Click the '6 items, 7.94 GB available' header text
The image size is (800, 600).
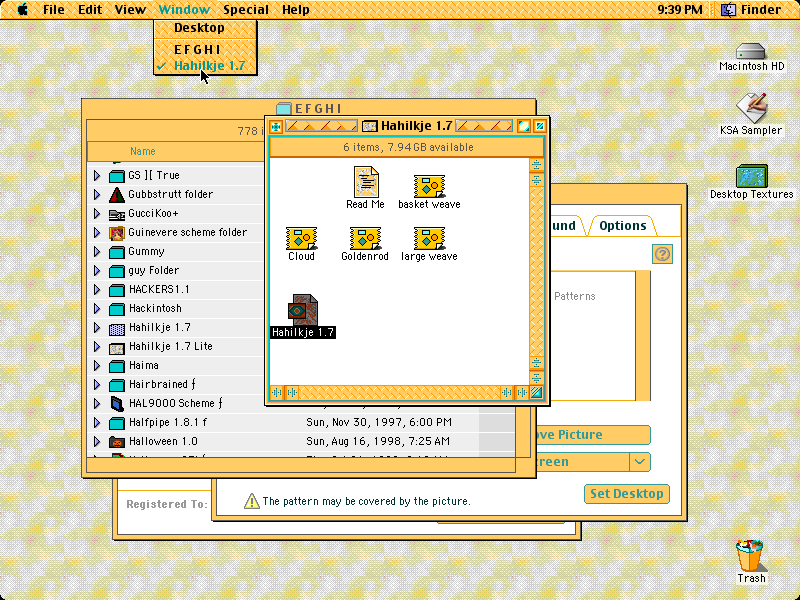click(x=408, y=147)
